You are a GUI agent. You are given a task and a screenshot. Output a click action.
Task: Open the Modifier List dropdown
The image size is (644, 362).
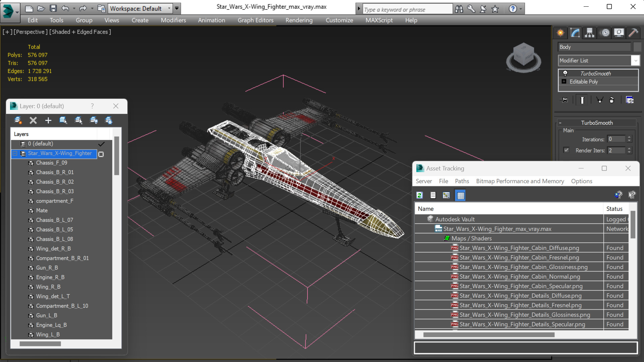635,61
